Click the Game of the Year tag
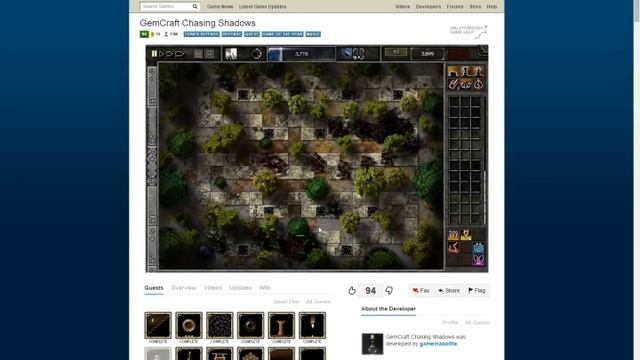The height and width of the screenshot is (360, 640). point(282,34)
